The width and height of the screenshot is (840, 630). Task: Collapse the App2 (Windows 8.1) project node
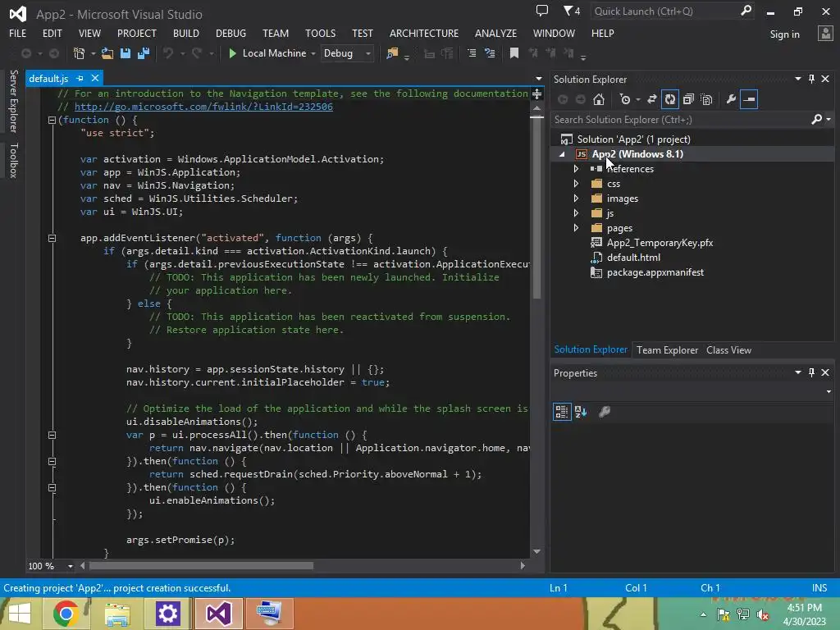(x=562, y=154)
